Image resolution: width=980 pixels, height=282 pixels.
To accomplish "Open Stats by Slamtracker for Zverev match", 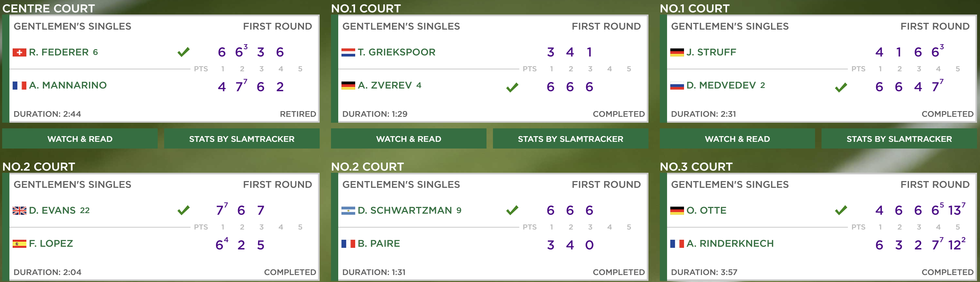I will [570, 139].
